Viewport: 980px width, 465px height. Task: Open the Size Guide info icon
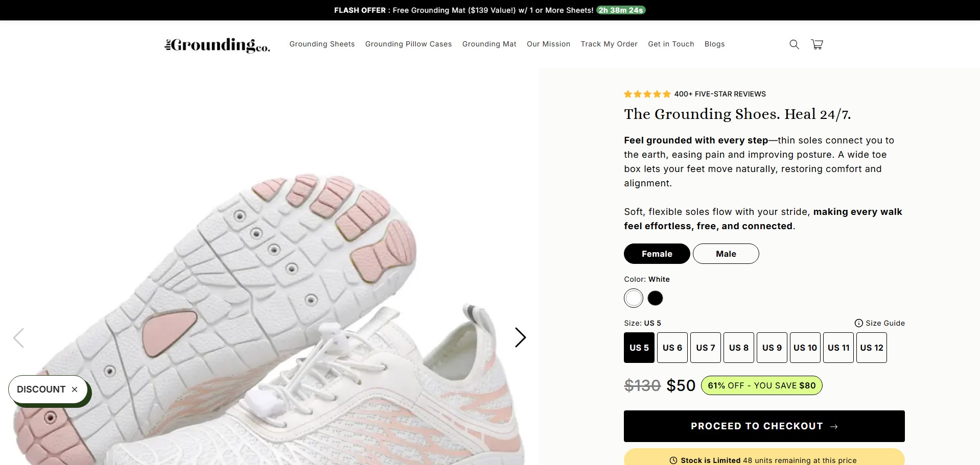click(x=859, y=323)
